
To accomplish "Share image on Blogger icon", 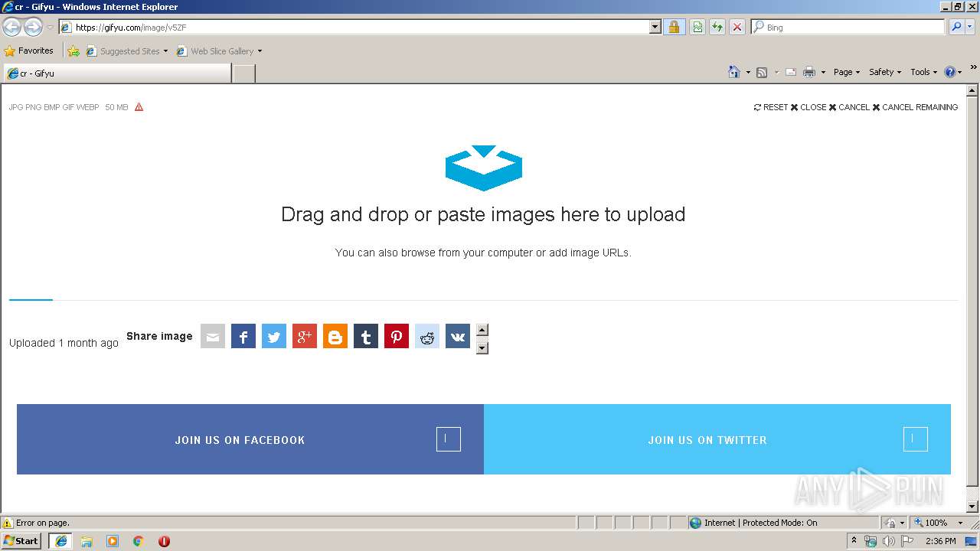I will [x=335, y=336].
